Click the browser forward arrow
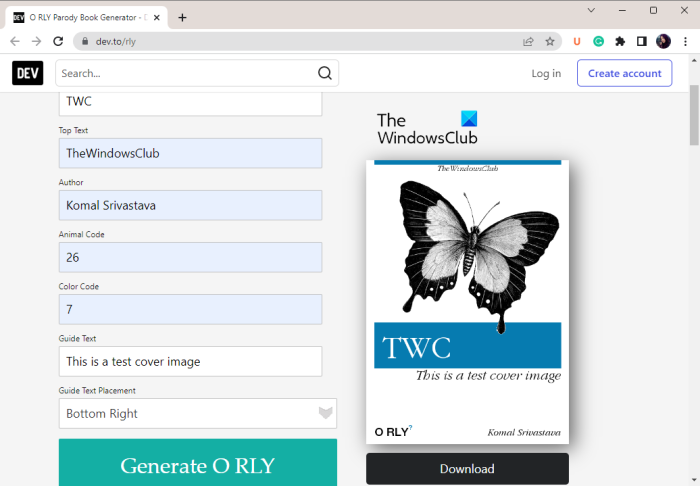Screen dimensions: 700x486 [36, 42]
